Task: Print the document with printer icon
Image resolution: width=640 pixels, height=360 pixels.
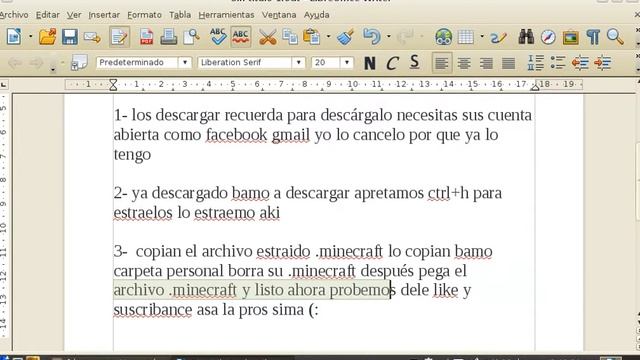Action: point(168,37)
